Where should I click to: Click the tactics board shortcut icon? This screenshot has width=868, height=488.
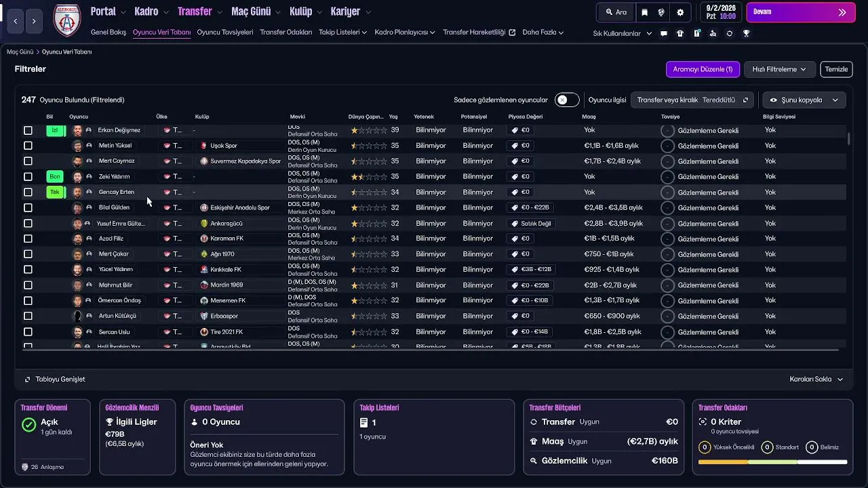click(x=696, y=33)
